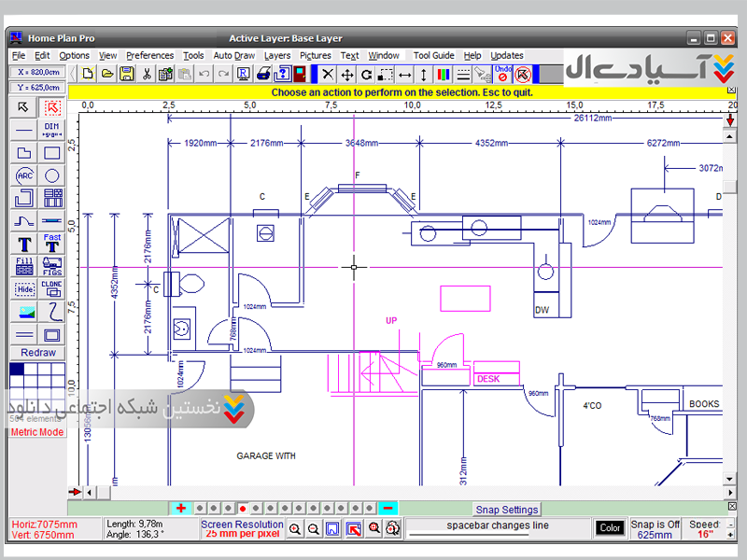The image size is (747, 560).
Task: Open the FIGS figures tool
Action: pyautogui.click(x=52, y=266)
